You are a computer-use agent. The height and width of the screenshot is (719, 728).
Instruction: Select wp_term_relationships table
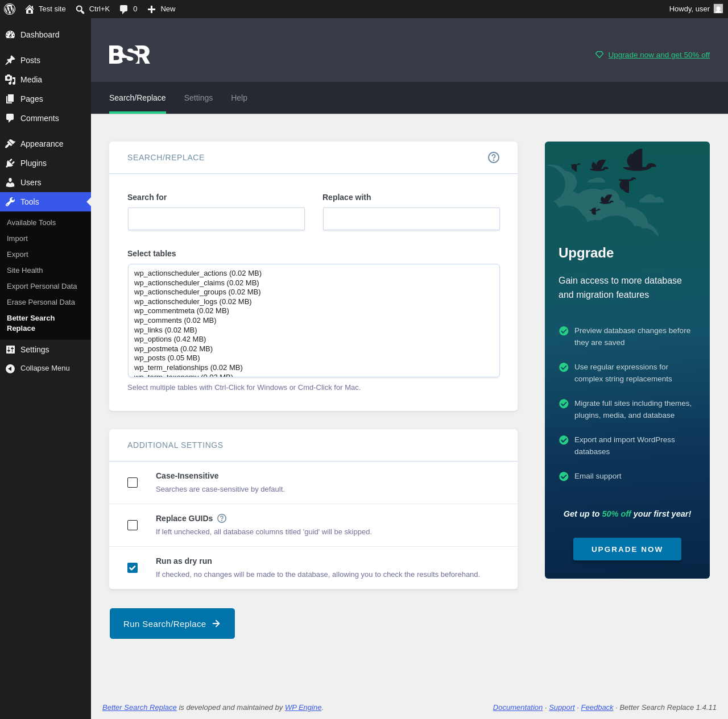[x=314, y=368]
